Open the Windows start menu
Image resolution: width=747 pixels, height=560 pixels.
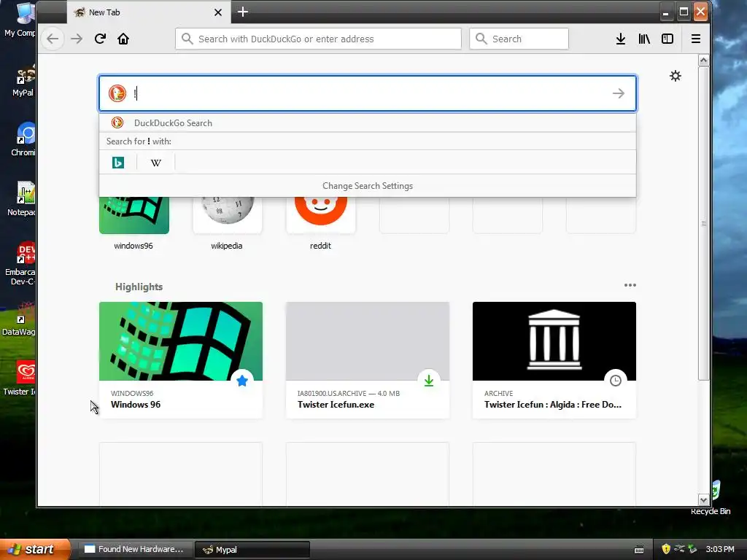(x=35, y=549)
